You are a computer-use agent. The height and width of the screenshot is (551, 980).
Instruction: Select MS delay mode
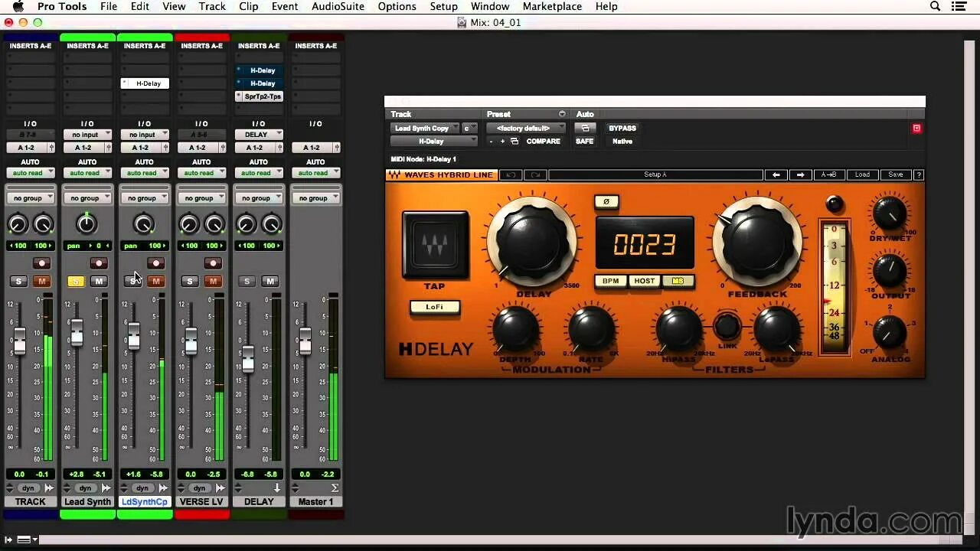[678, 281]
